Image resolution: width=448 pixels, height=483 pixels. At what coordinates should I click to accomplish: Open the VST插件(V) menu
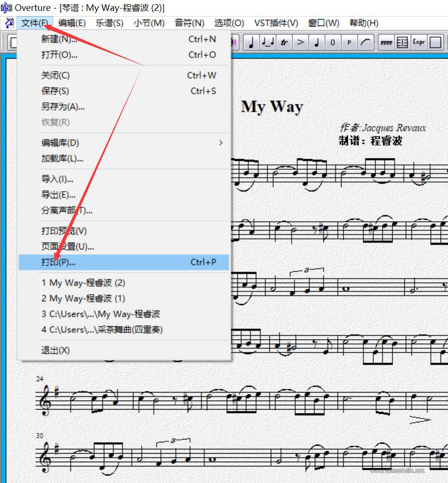(276, 23)
